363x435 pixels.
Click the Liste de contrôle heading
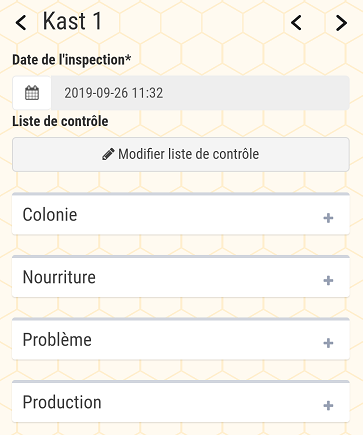(x=60, y=121)
